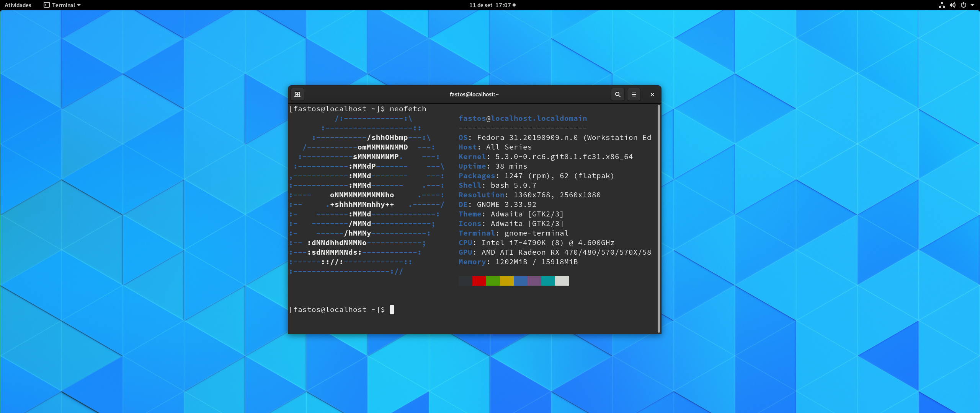This screenshot has width=980, height=413.
Task: Click the window title fastos@localhost
Action: click(x=474, y=94)
